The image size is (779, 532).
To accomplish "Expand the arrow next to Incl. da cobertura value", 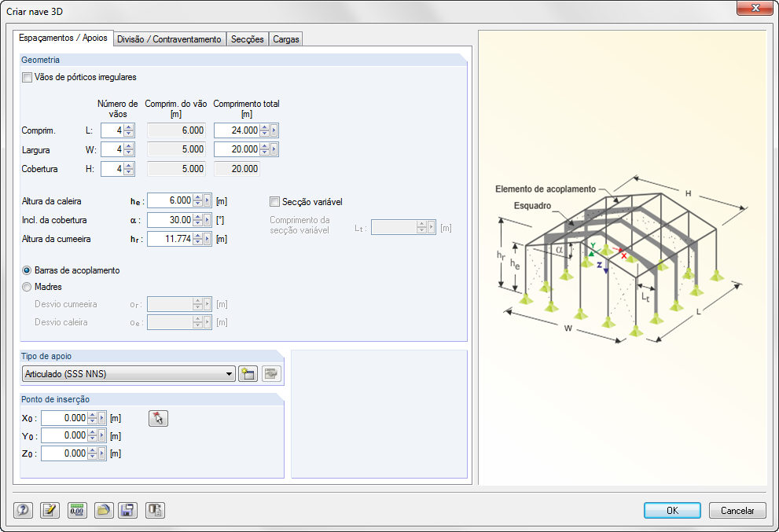I will point(208,220).
